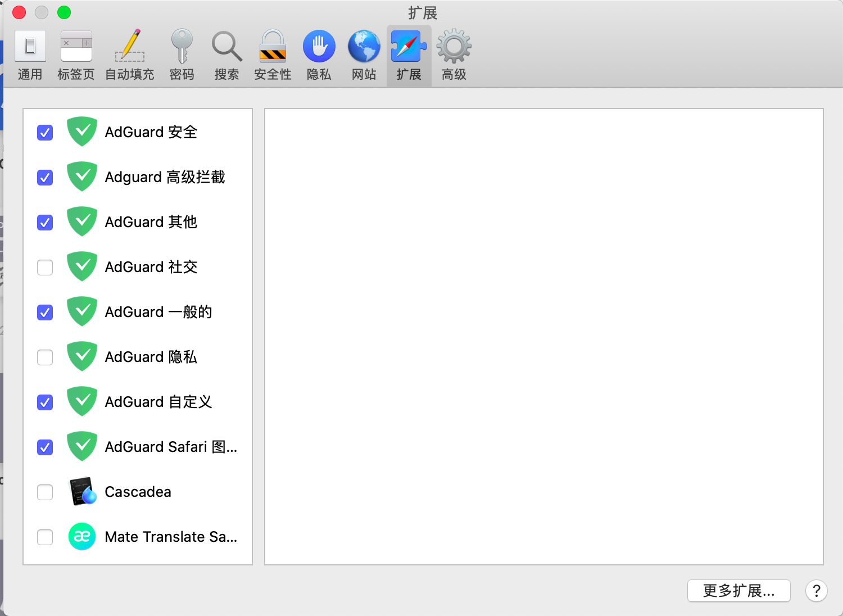Toggle the AdGuard 自定义 checkbox
Viewport: 843px width, 616px height.
(x=45, y=402)
